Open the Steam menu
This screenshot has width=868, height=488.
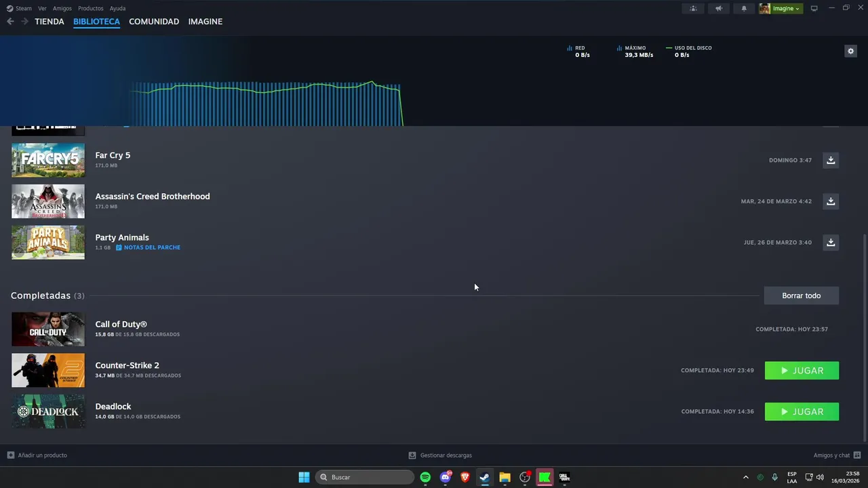20,8
